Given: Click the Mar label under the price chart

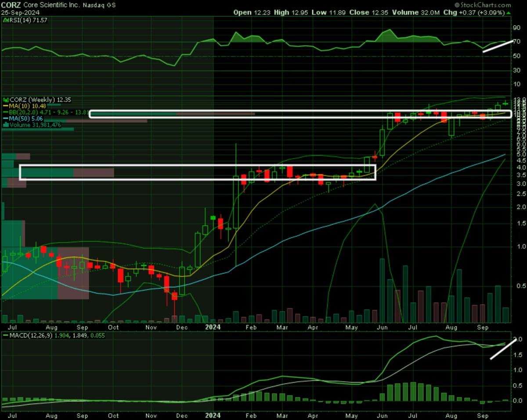Looking at the screenshot, I should pos(282,327).
